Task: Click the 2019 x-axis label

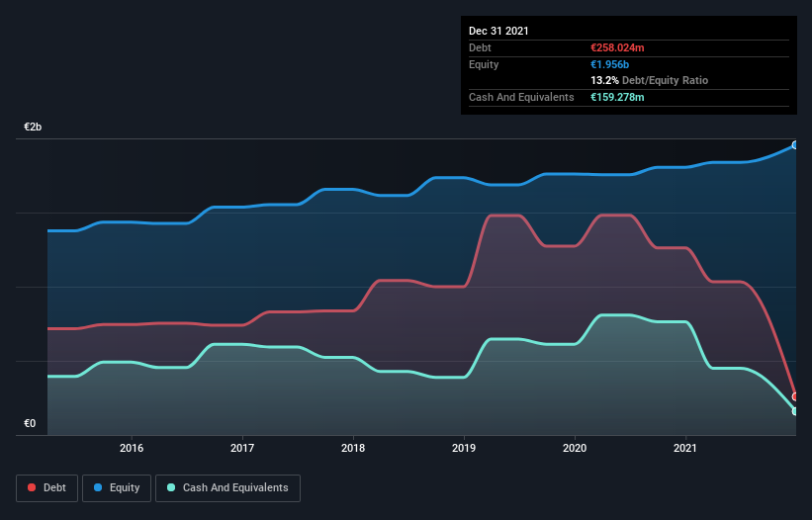Action: pos(464,448)
